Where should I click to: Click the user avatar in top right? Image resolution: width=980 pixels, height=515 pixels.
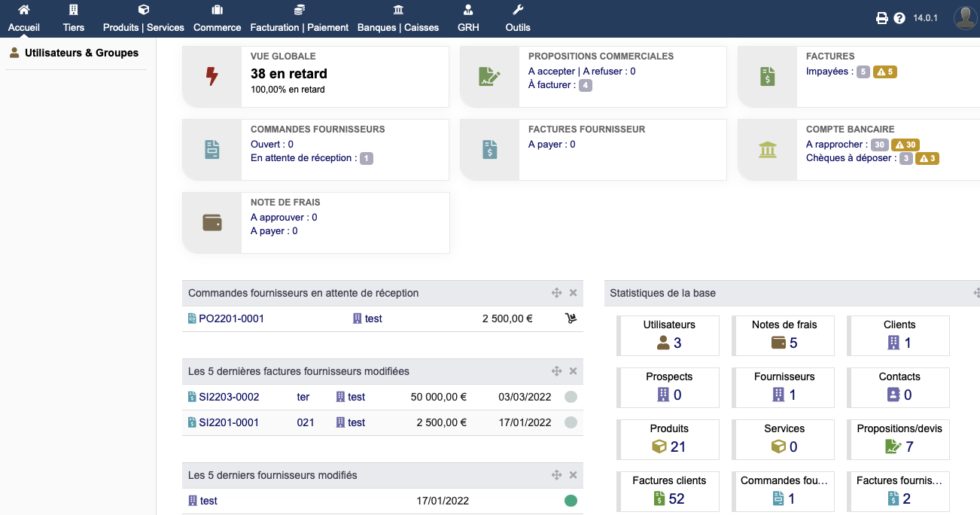(x=965, y=18)
